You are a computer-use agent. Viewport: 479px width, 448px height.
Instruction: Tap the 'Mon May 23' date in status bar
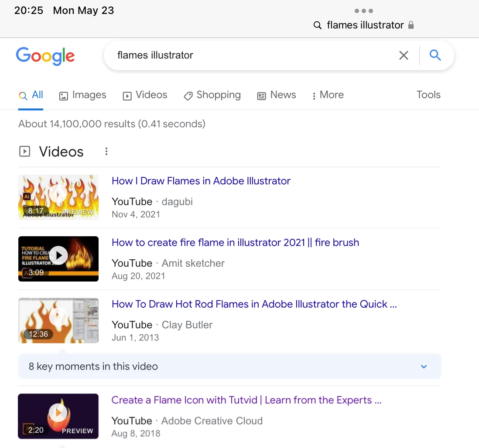tap(83, 10)
